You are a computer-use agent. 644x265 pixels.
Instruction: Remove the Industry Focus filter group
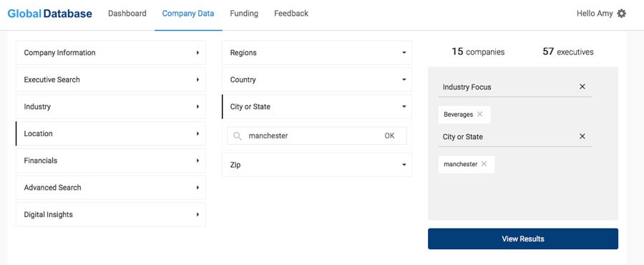[582, 87]
